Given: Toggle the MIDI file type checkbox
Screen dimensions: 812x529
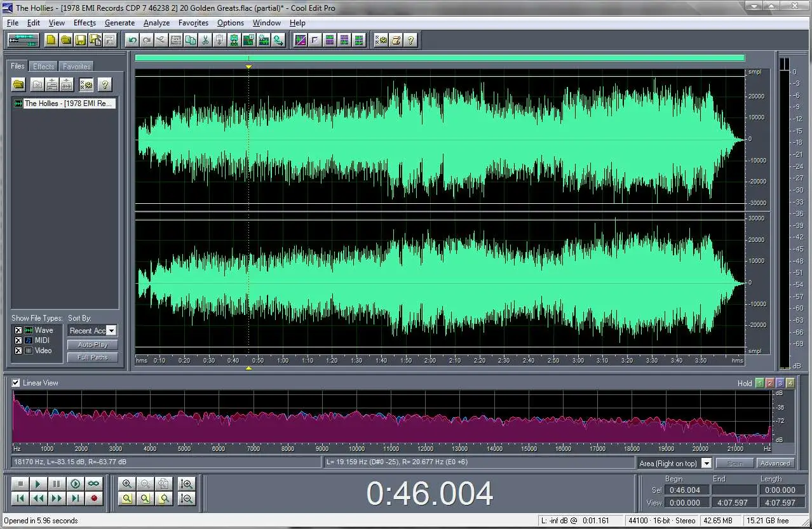Looking at the screenshot, I should click(x=18, y=340).
